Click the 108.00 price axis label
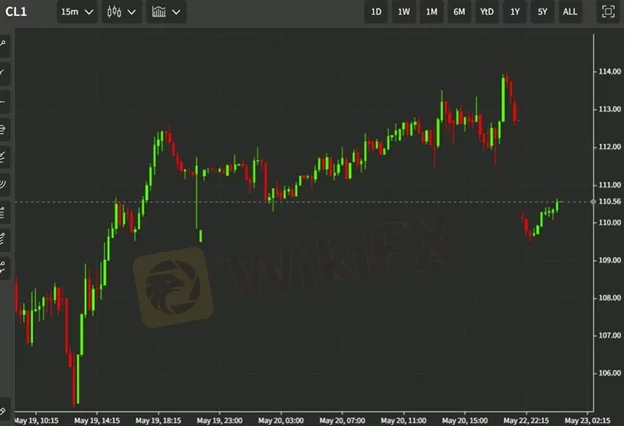 (610, 298)
